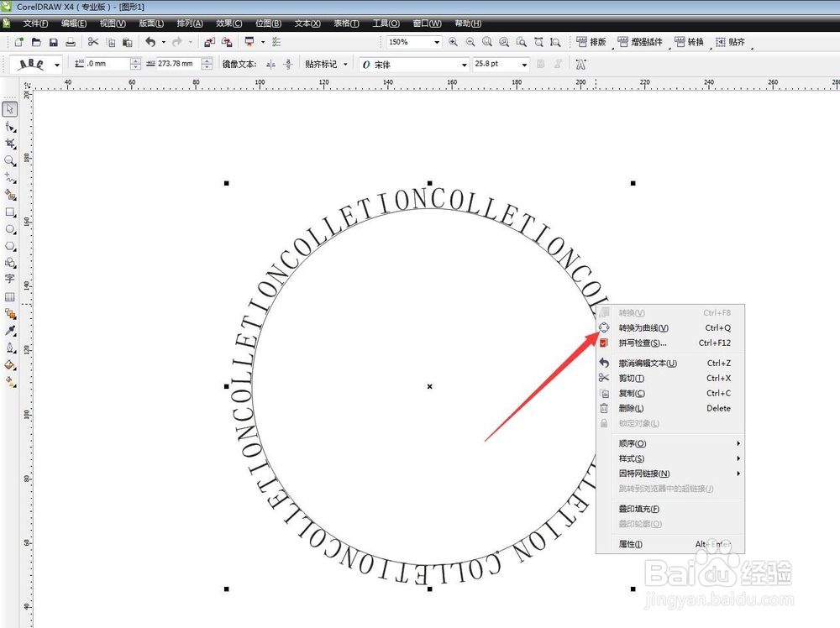Open the 工具 menu
840x628 pixels.
[x=386, y=23]
